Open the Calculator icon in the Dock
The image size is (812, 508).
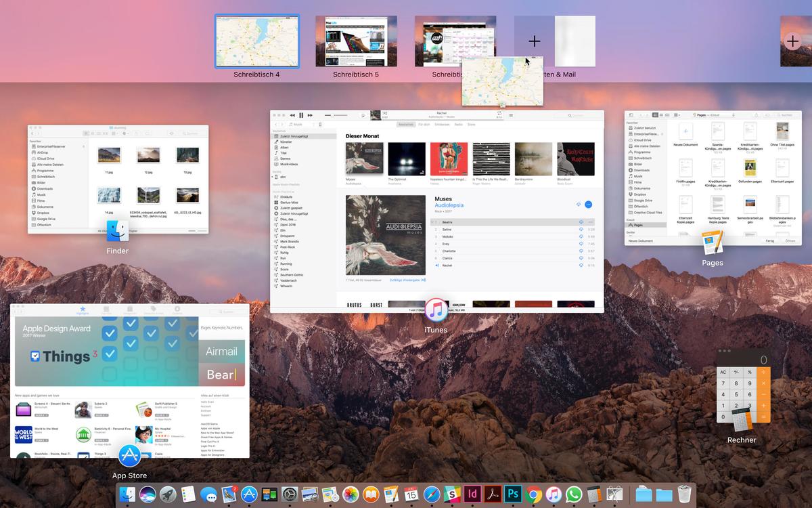point(594,495)
